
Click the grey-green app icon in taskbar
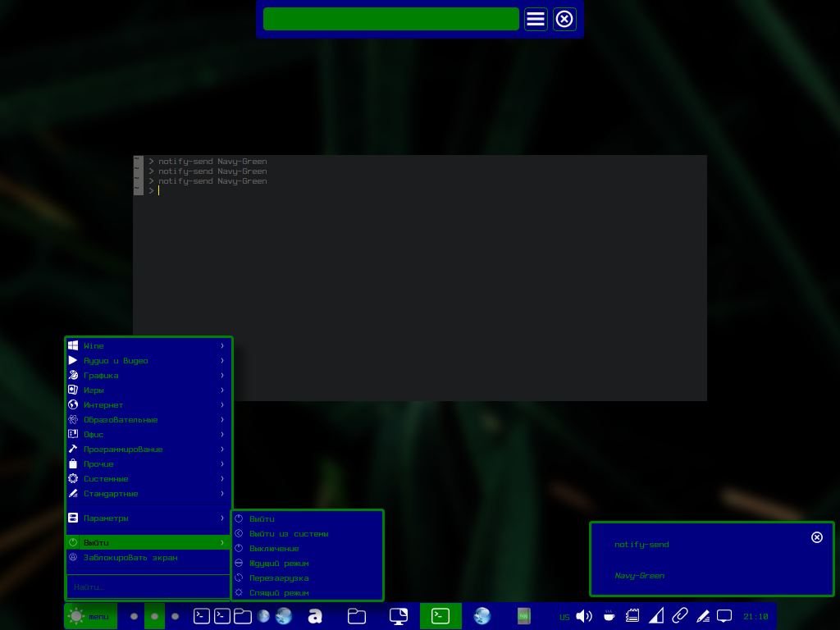point(524,616)
